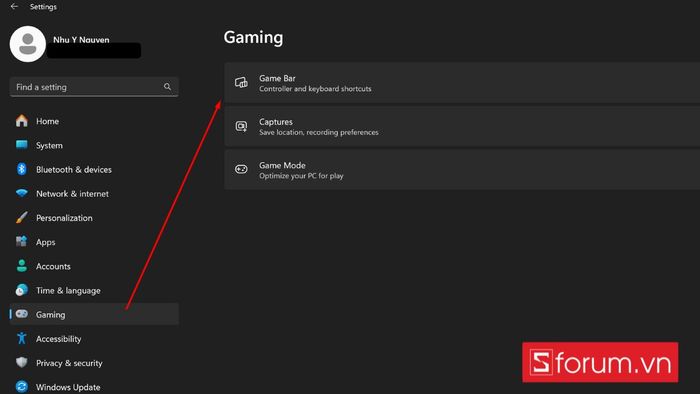Open the Game Bar settings title

pos(277,78)
